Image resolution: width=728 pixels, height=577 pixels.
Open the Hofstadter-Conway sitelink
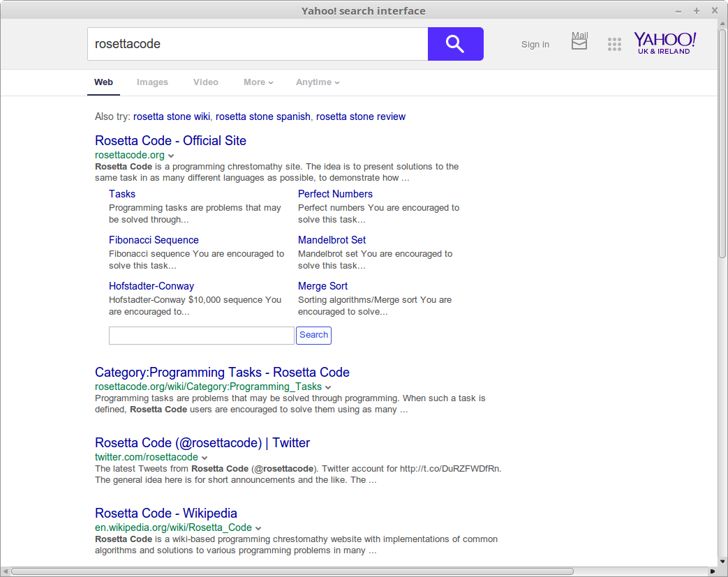pyautogui.click(x=151, y=286)
